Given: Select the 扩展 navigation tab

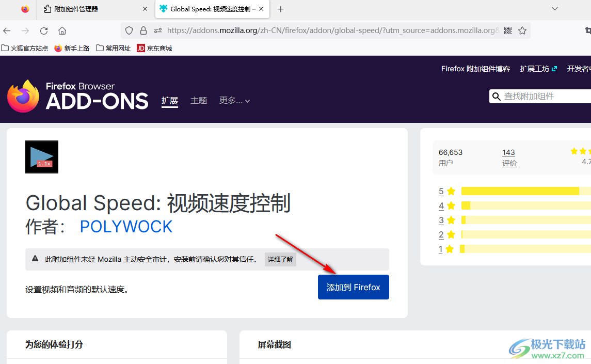Looking at the screenshot, I should click(x=170, y=101).
